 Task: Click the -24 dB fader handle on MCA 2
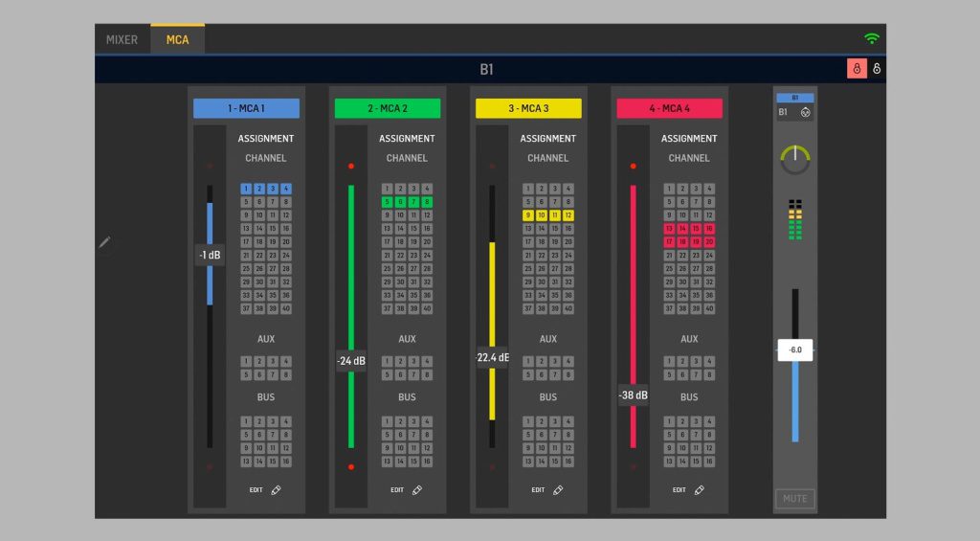[x=351, y=361]
